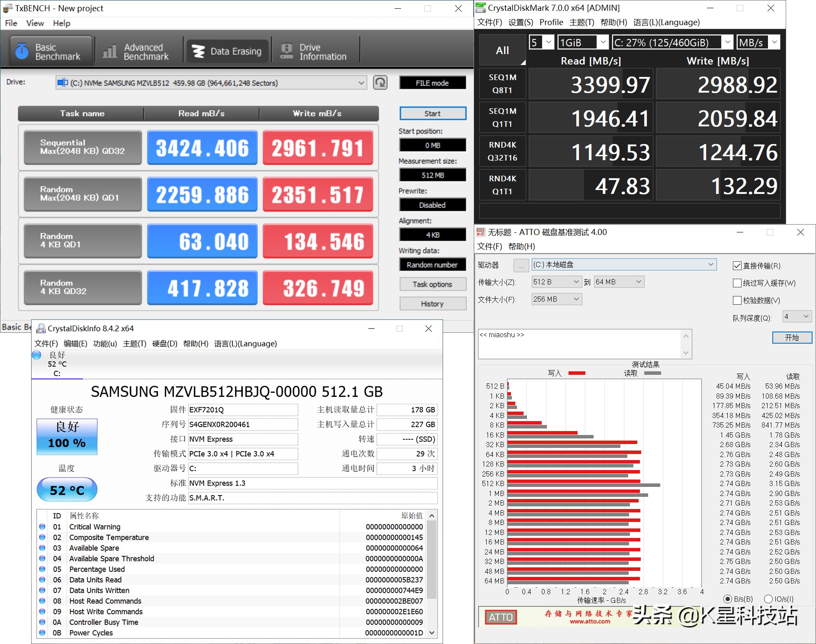This screenshot has height=644, width=816.
Task: Click the ATTO drive browse button
Action: tap(521, 265)
